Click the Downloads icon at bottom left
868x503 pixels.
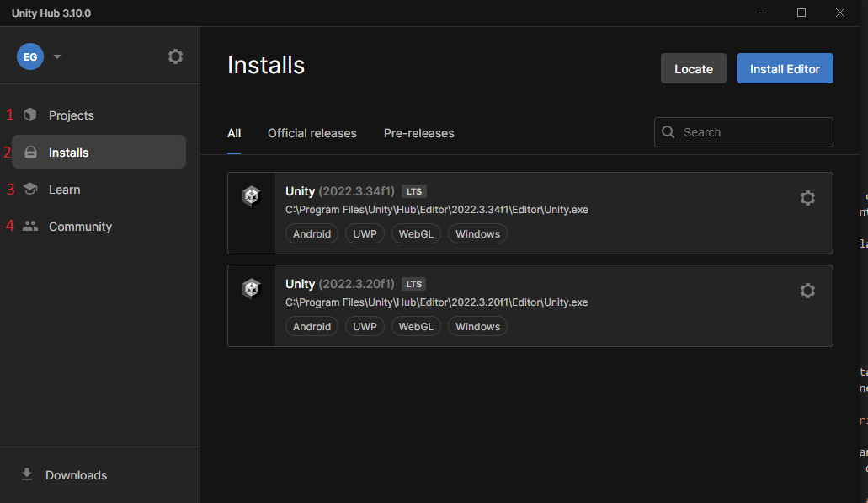click(x=26, y=474)
